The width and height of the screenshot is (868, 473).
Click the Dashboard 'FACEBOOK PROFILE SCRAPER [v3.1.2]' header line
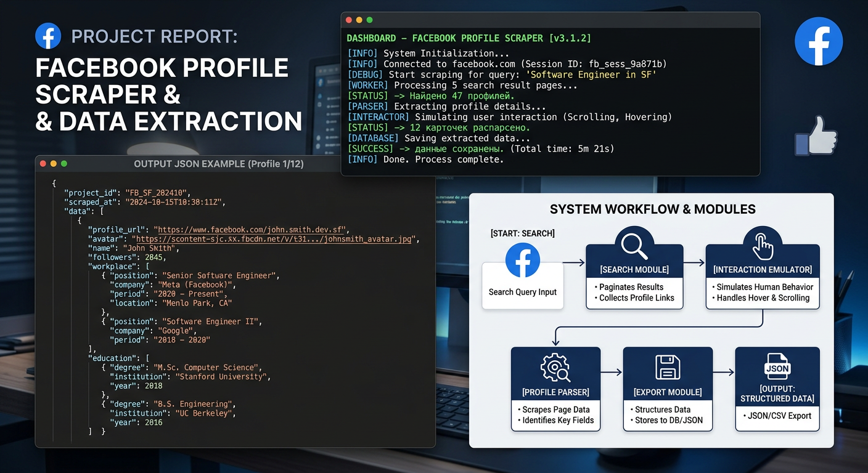point(469,38)
